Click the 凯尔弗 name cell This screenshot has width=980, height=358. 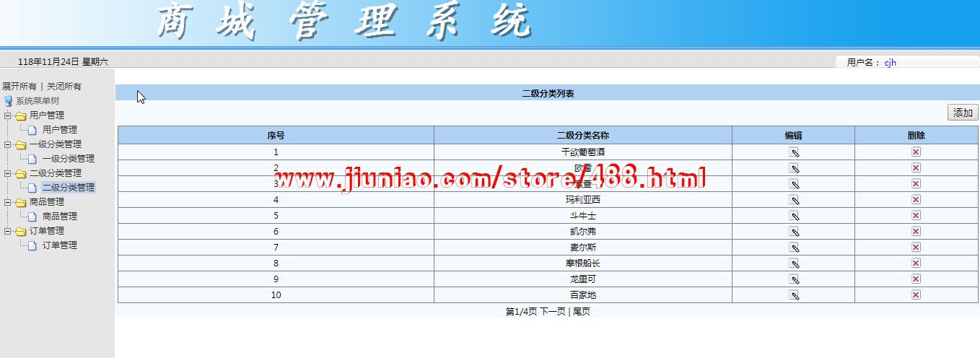coord(583,231)
